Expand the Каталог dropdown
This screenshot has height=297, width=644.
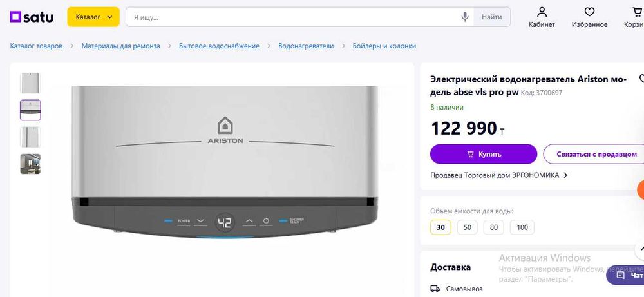pos(93,17)
